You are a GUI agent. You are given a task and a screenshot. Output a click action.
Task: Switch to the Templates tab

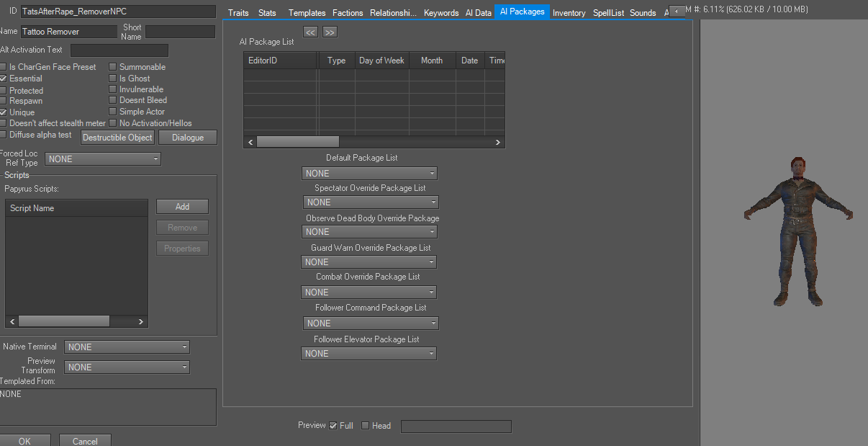tap(307, 13)
